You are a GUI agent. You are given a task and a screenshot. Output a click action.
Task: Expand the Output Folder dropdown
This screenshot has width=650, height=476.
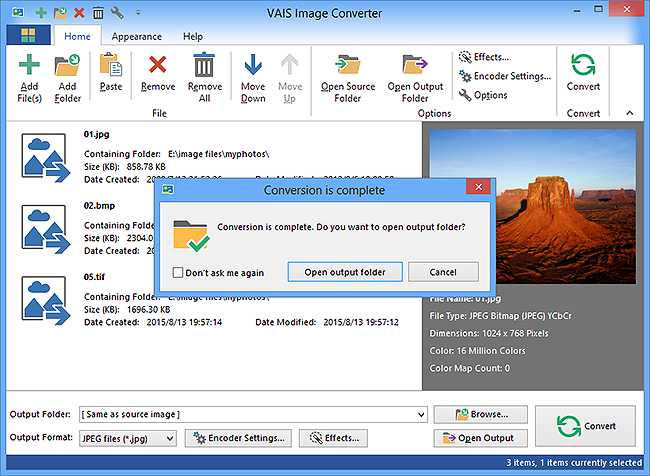pyautogui.click(x=421, y=414)
